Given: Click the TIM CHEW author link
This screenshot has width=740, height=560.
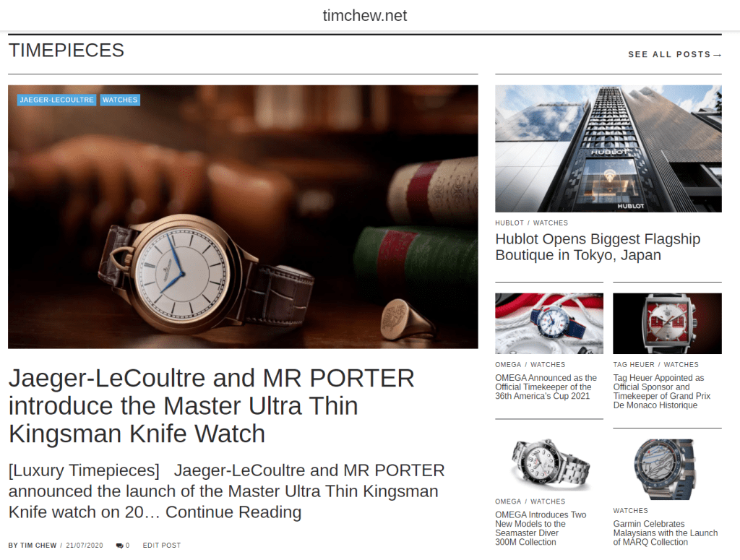Looking at the screenshot, I should point(38,546).
